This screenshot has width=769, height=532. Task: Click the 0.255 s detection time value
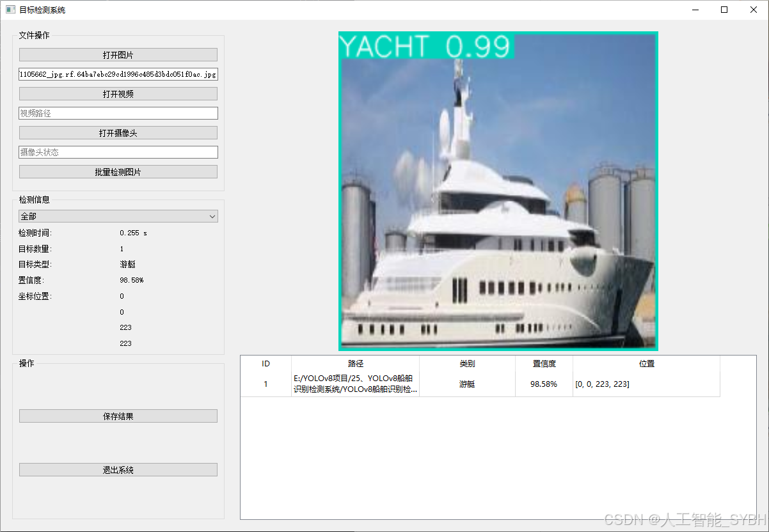tap(133, 233)
